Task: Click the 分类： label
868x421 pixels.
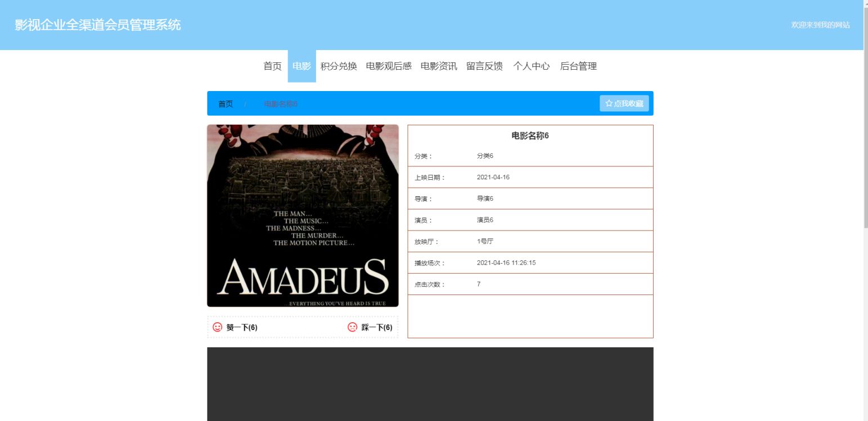Action: (x=424, y=156)
